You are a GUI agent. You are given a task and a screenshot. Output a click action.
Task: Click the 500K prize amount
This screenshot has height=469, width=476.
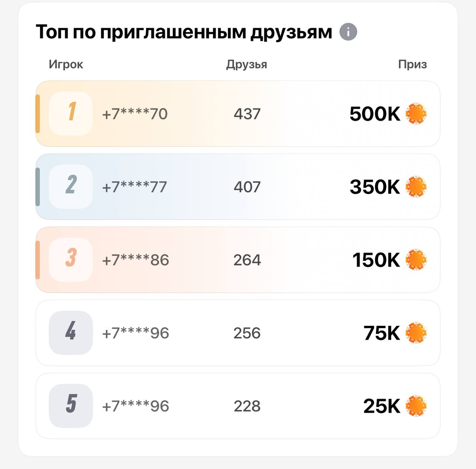point(375,114)
